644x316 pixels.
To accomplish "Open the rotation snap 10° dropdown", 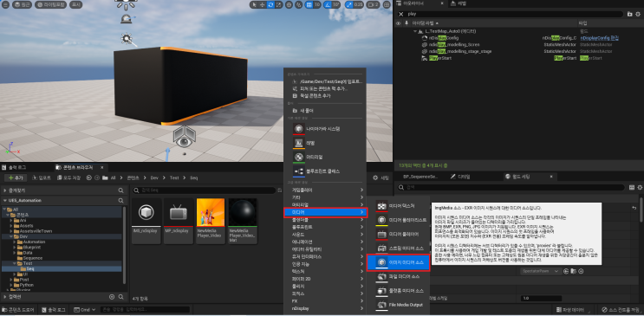I will (336, 4).
